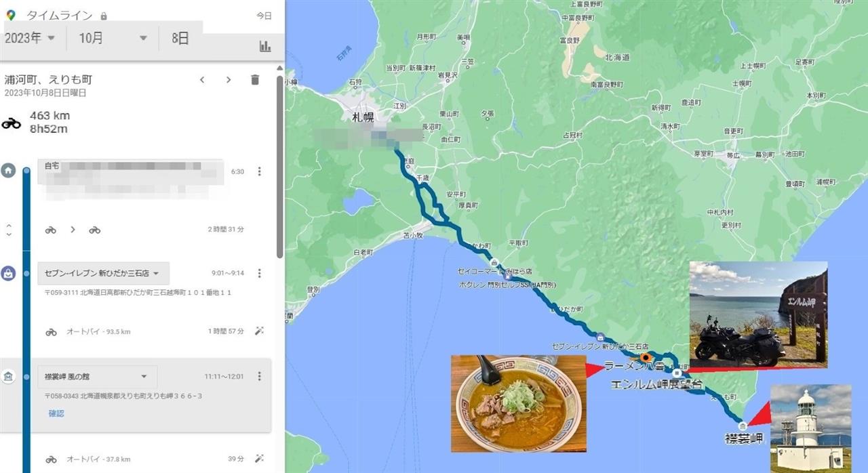This screenshot has height=473, width=868.
Task: Delete the day with the trash icon
Action: 255,80
